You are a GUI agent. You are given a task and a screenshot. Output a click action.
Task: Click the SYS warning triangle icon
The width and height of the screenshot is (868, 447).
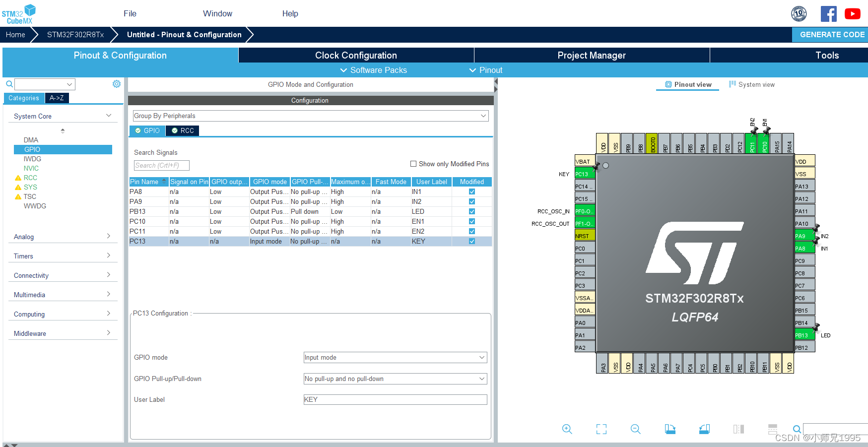[18, 187]
